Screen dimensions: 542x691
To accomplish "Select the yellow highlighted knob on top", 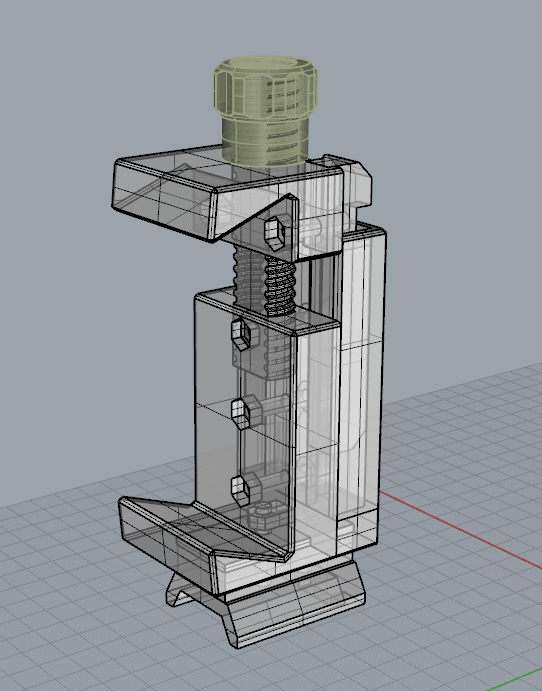I will pos(265,110).
